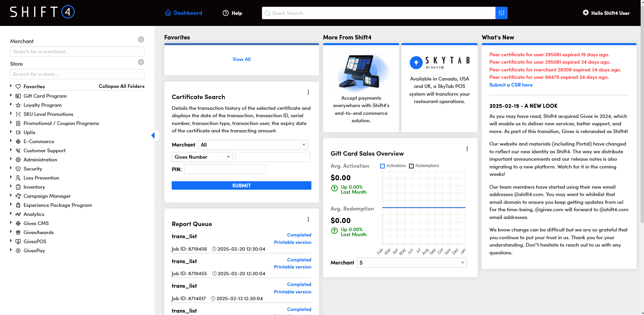Click Submit a CSR here link

[x=511, y=85]
